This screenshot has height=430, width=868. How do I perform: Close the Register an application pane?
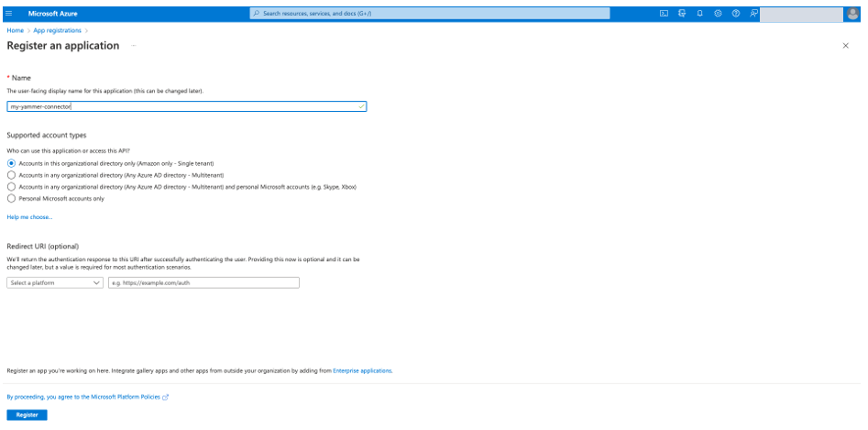845,46
